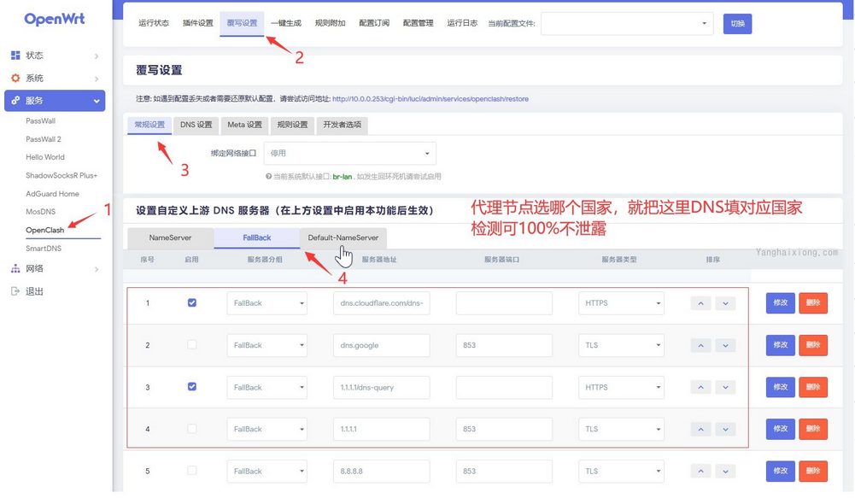
Task: Open the Meta 设置 sub-tab
Action: point(245,125)
